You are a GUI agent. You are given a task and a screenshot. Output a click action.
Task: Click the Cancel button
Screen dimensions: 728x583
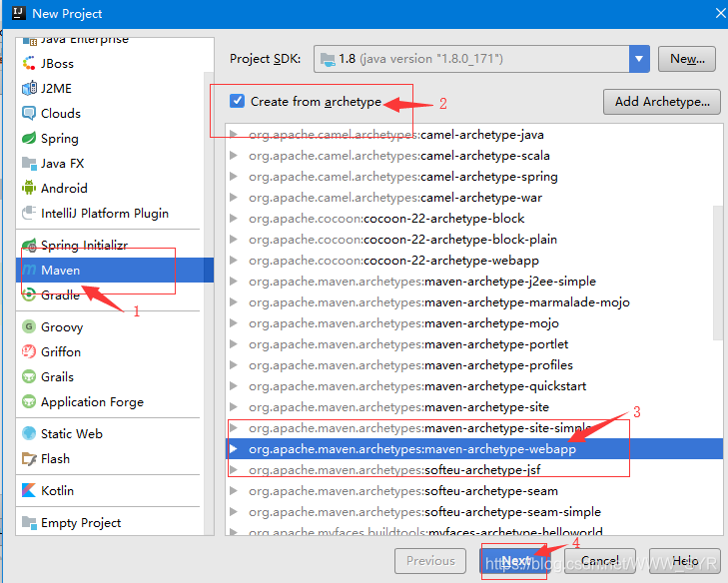click(x=600, y=561)
